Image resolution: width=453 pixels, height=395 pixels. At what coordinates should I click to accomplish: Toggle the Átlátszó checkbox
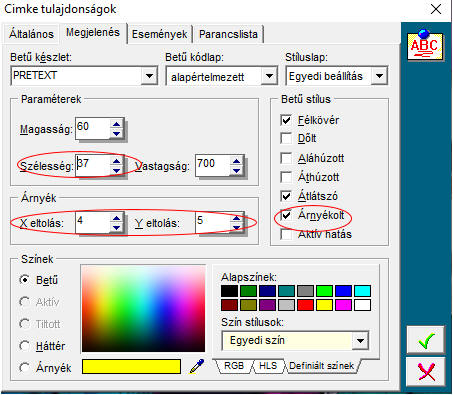tap(286, 196)
